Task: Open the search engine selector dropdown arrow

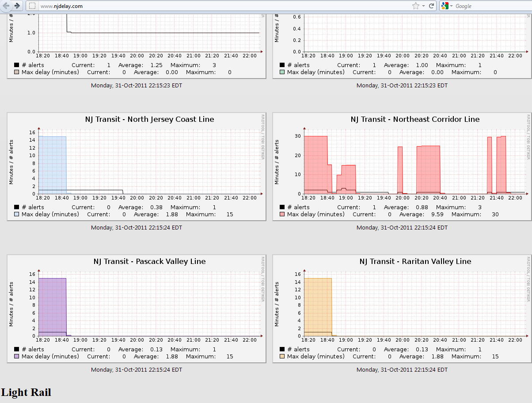Action: click(451, 6)
